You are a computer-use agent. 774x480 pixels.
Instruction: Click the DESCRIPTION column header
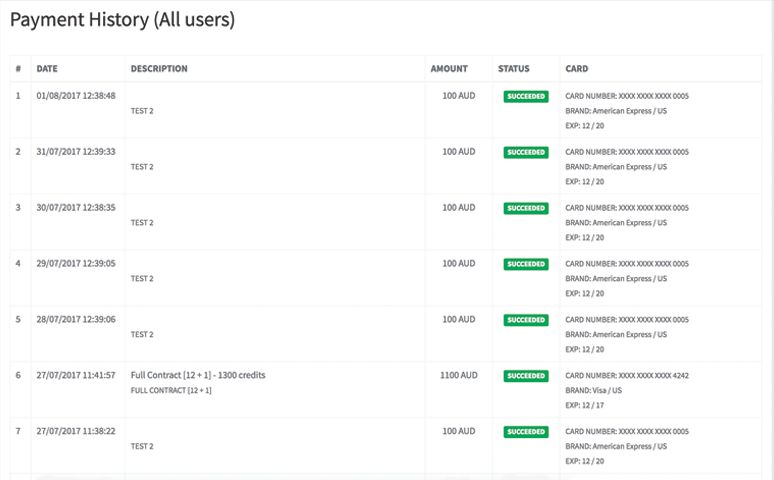pyautogui.click(x=159, y=69)
